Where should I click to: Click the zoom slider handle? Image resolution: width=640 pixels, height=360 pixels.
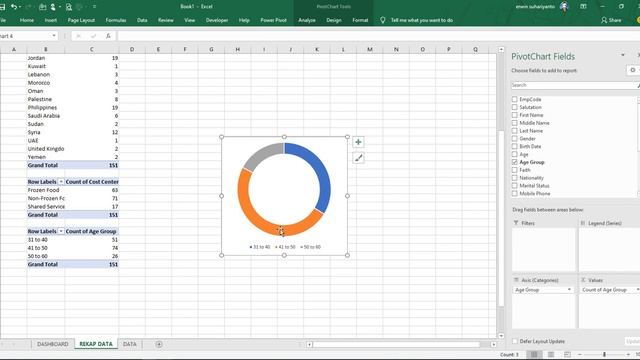(x=604, y=354)
